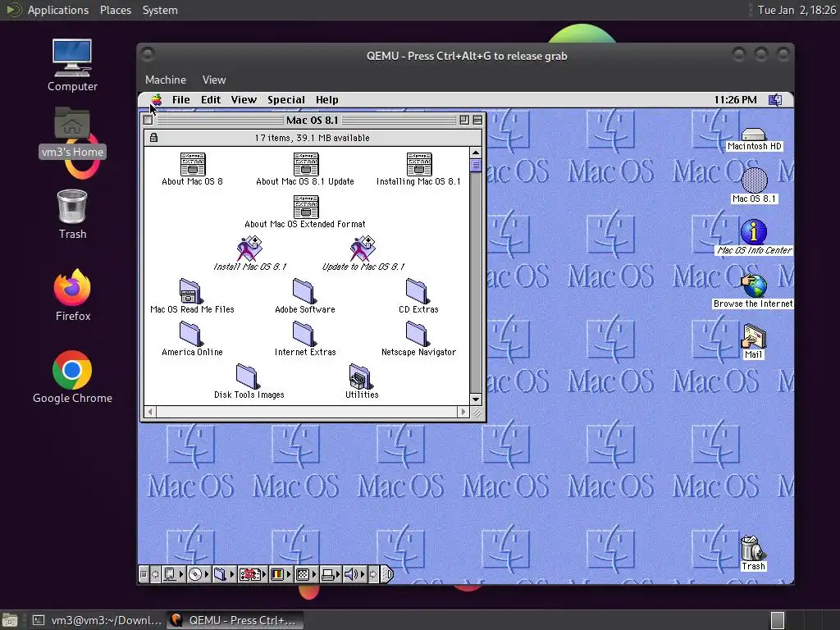Click the window's scroll down arrow
The height and width of the screenshot is (630, 840).
[475, 399]
